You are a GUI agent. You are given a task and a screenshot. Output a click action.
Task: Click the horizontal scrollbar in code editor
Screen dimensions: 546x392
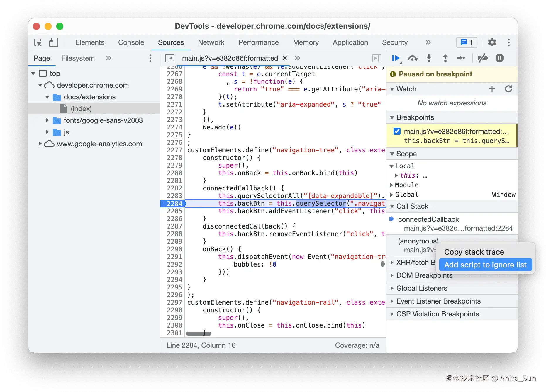tap(199, 333)
